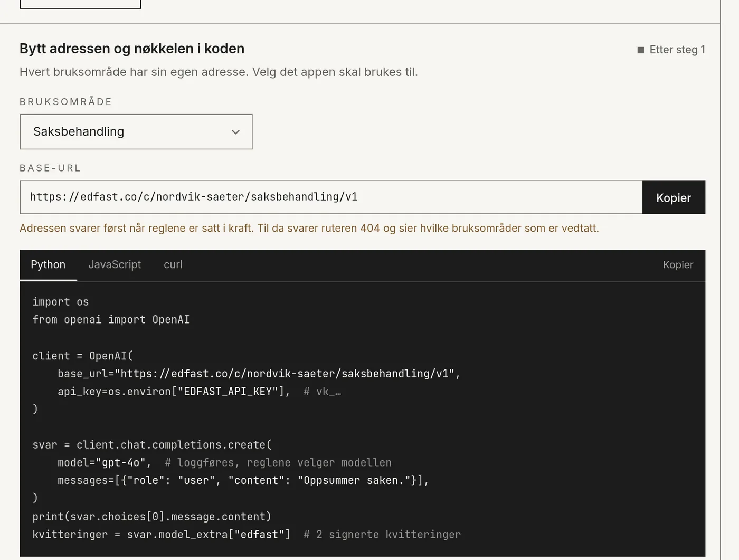This screenshot has height=560, width=739.
Task: Click the 'Hvert bruksområde har sin egen adresse' description
Action: (x=219, y=72)
